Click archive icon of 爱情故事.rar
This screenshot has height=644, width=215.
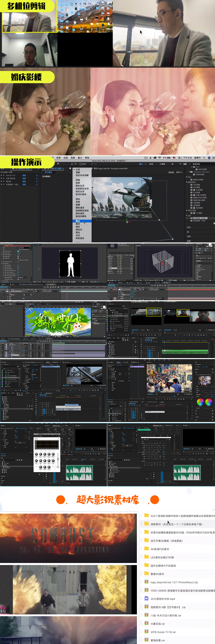(x=147, y=640)
